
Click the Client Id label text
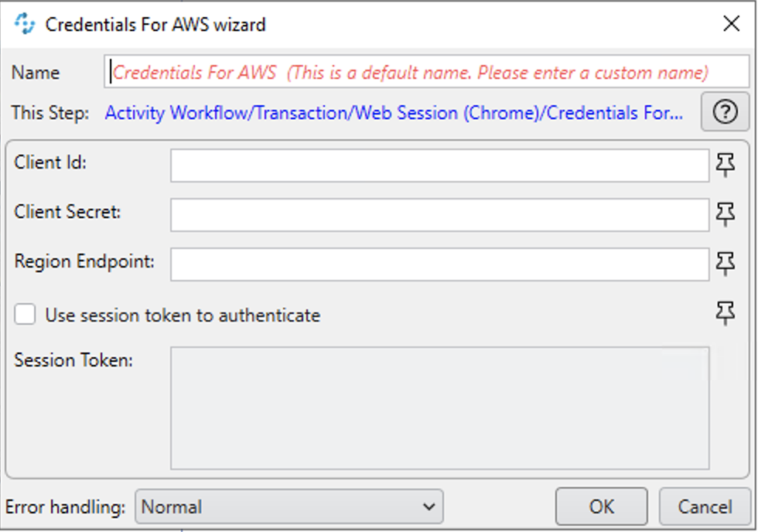point(50,162)
